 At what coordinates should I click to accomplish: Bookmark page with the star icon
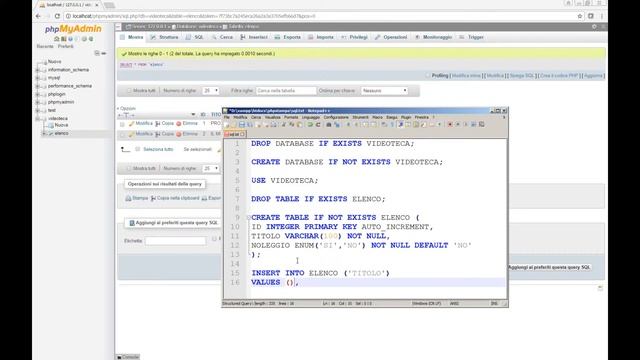(x=580, y=16)
